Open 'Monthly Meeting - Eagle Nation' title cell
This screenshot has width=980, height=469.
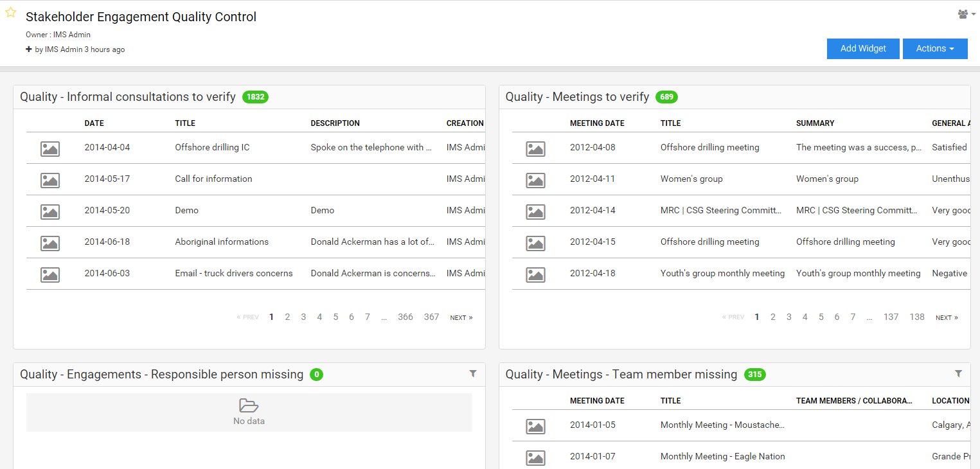723,457
